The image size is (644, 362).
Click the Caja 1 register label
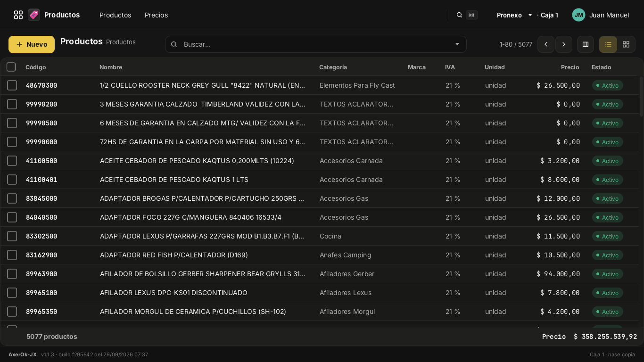click(549, 15)
